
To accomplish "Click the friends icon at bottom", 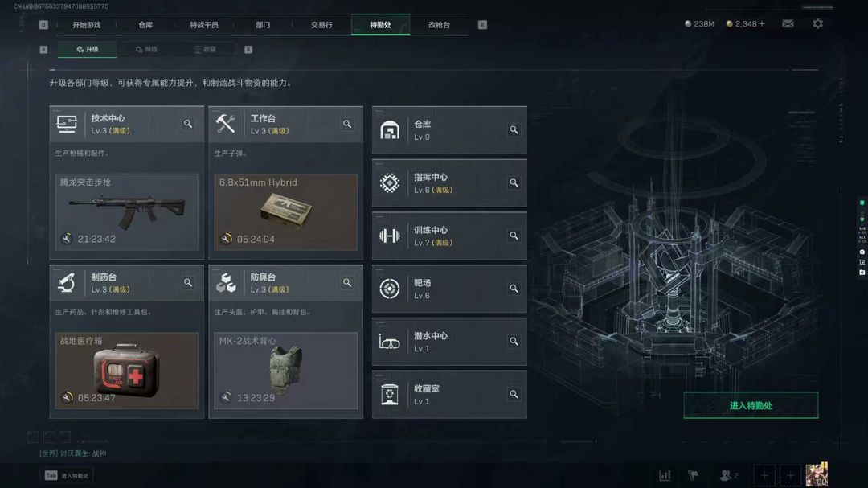I will click(x=728, y=474).
